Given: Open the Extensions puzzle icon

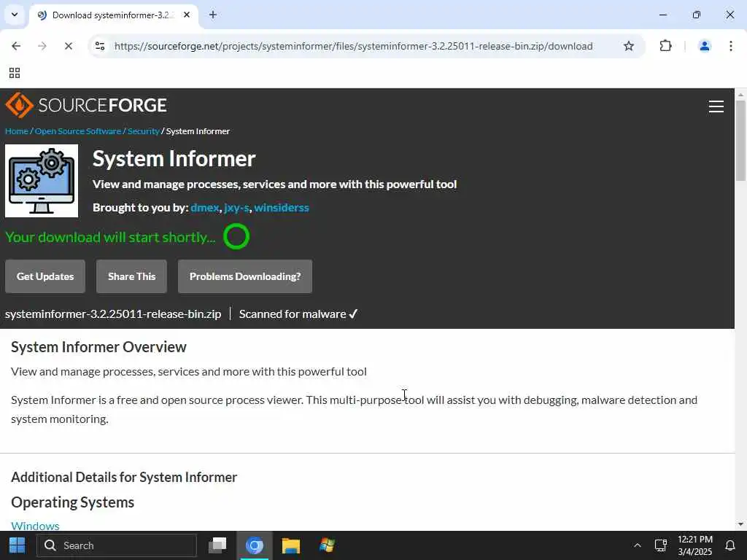Looking at the screenshot, I should point(665,46).
